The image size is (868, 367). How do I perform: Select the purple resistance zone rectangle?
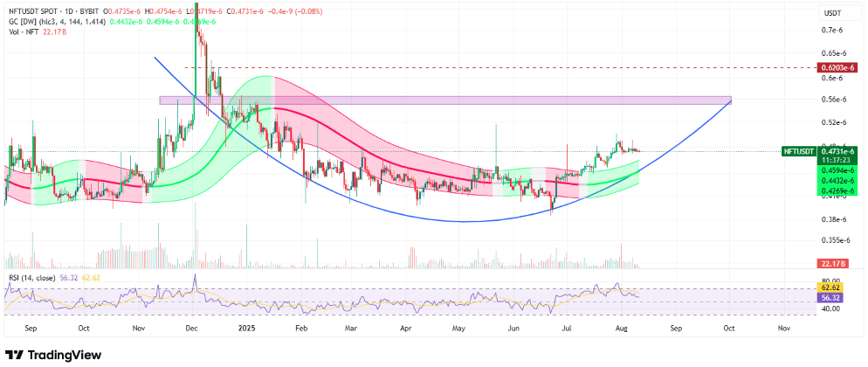coord(445,100)
